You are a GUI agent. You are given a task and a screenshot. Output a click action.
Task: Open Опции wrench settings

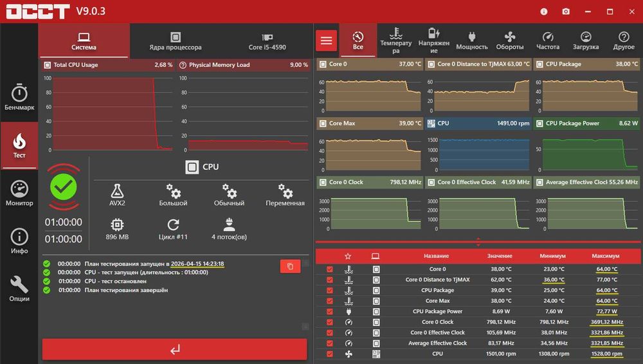point(19,289)
